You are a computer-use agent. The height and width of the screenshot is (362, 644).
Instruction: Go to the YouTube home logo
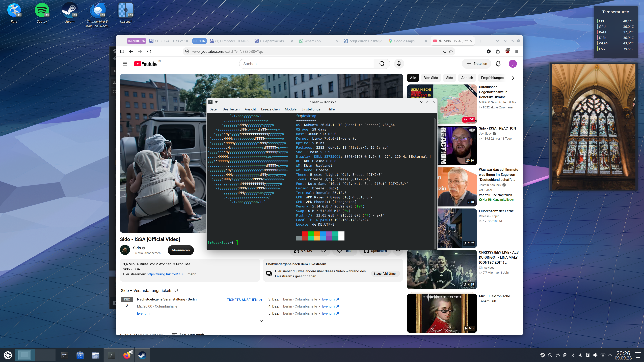coord(146,64)
